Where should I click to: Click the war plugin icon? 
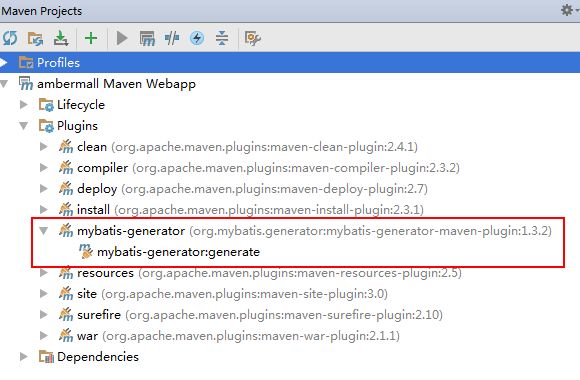[x=66, y=336]
